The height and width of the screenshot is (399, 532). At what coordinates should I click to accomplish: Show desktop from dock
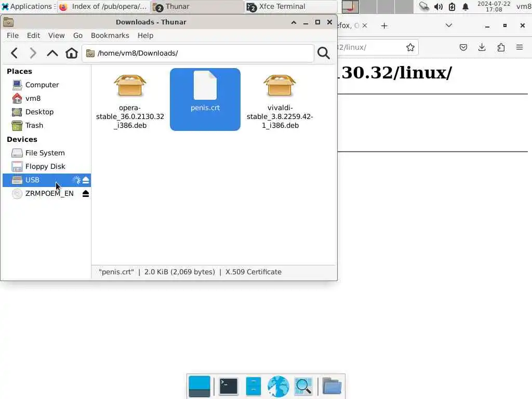pos(199,386)
